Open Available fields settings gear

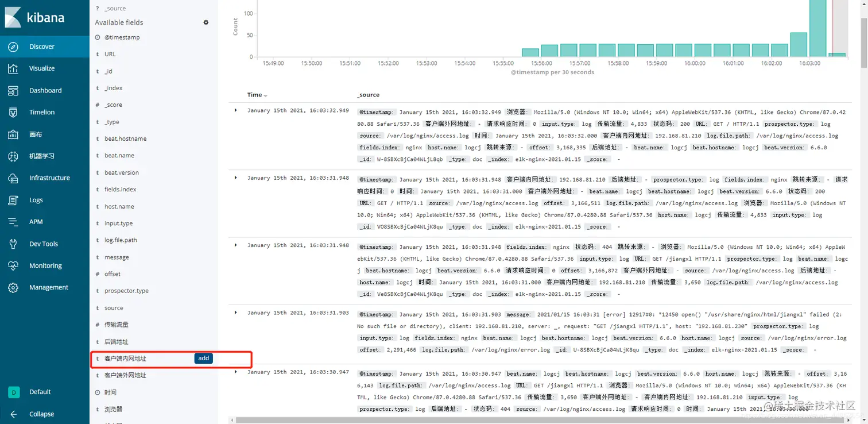coord(206,22)
